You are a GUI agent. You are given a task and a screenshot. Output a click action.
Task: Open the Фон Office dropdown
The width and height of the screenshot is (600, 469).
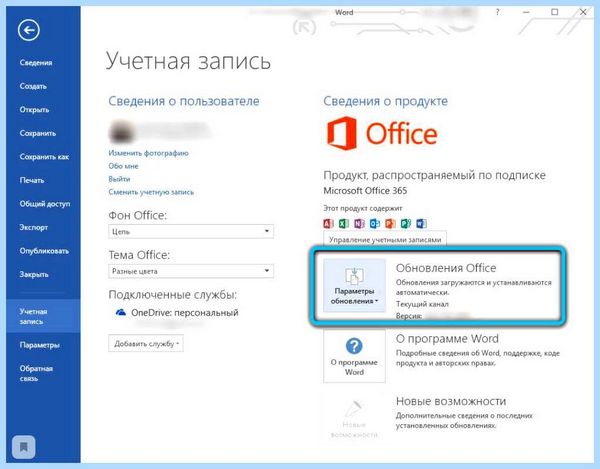point(191,231)
